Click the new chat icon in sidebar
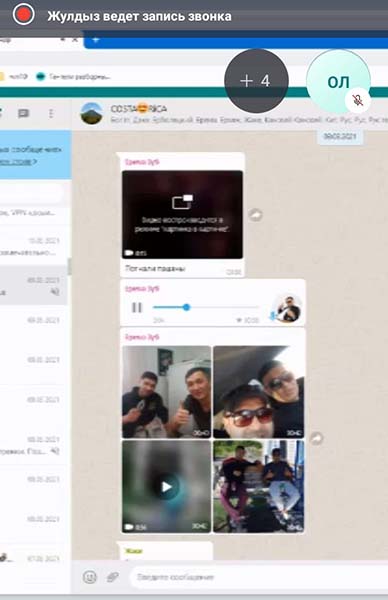The width and height of the screenshot is (388, 600). [x=23, y=113]
